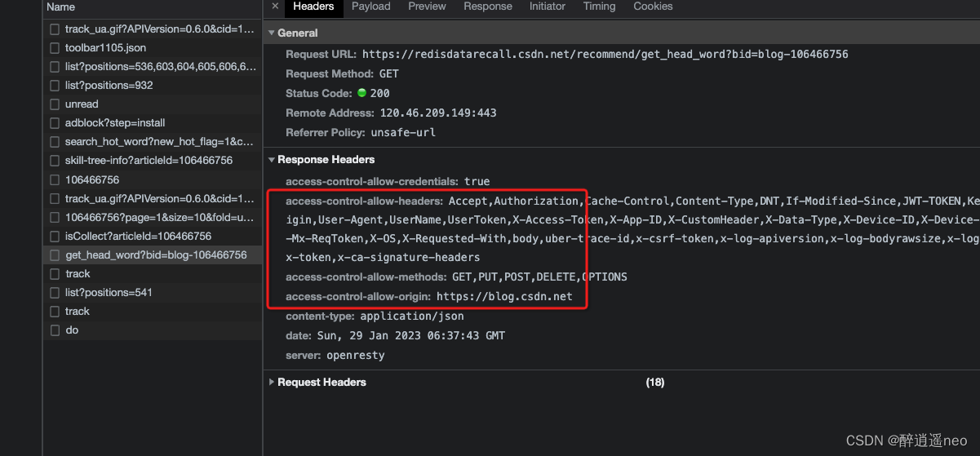Select the get_head_word?bid=blog-106466756 request

tap(155, 255)
